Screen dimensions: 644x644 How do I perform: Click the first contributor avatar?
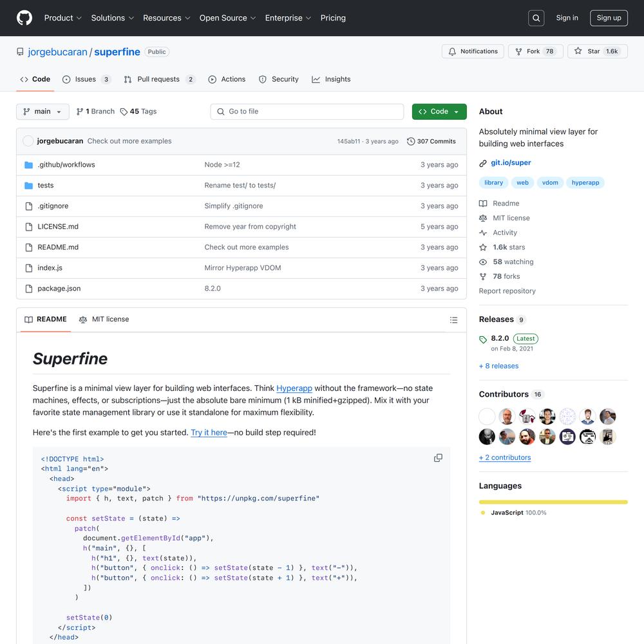pos(487,416)
